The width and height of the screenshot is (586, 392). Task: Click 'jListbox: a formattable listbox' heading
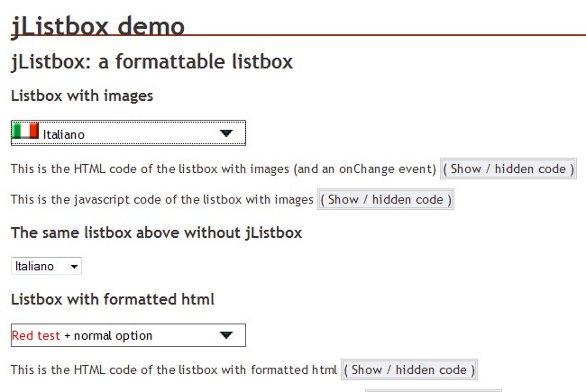[151, 62]
